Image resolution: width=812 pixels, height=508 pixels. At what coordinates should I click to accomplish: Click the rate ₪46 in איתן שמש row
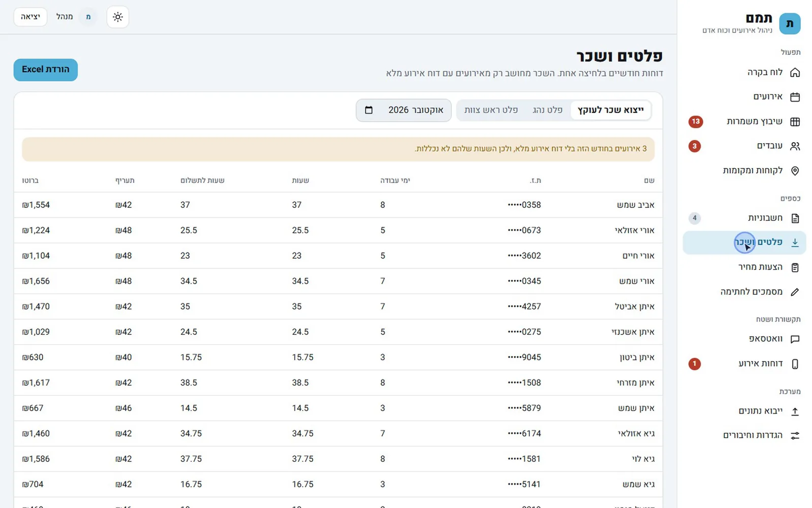point(123,408)
